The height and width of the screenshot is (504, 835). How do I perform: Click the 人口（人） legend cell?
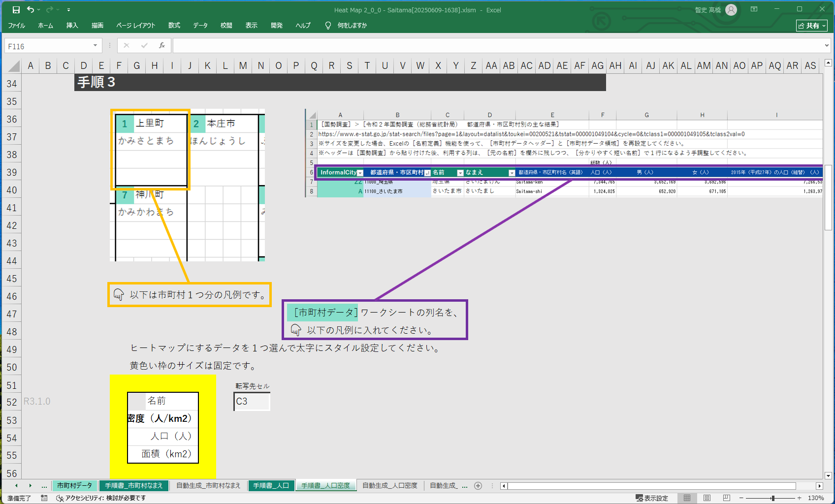(x=163, y=437)
